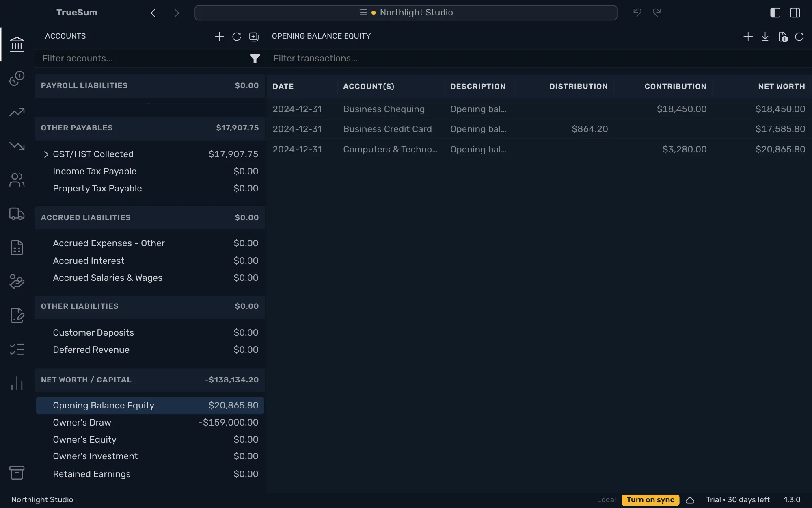Collapse the Accrued Liabilities group header
812x508 pixels.
pos(150,218)
